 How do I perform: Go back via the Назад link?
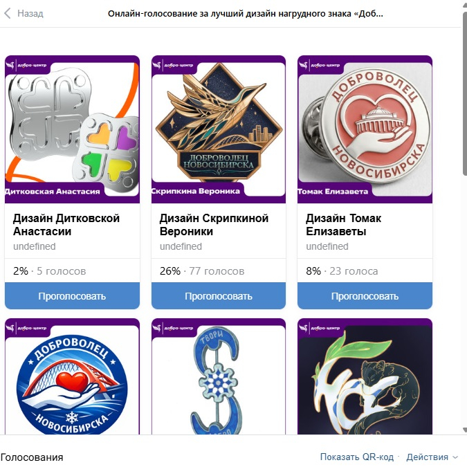coord(30,13)
